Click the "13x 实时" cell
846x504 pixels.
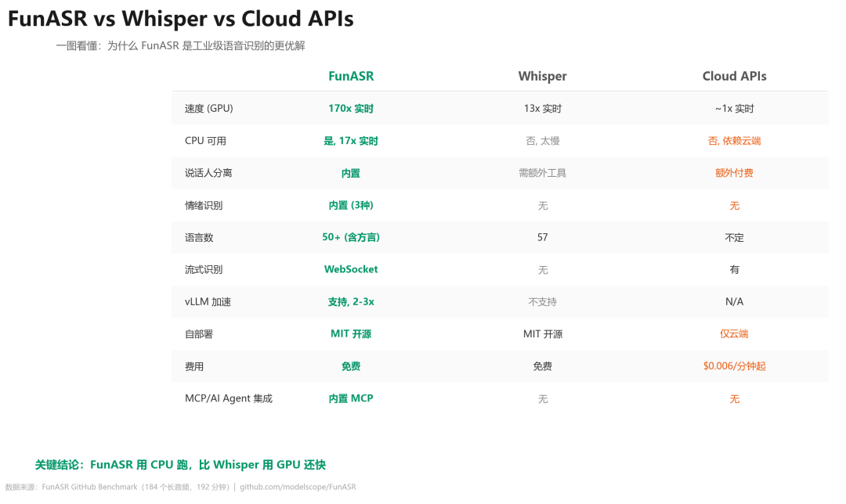coord(542,108)
